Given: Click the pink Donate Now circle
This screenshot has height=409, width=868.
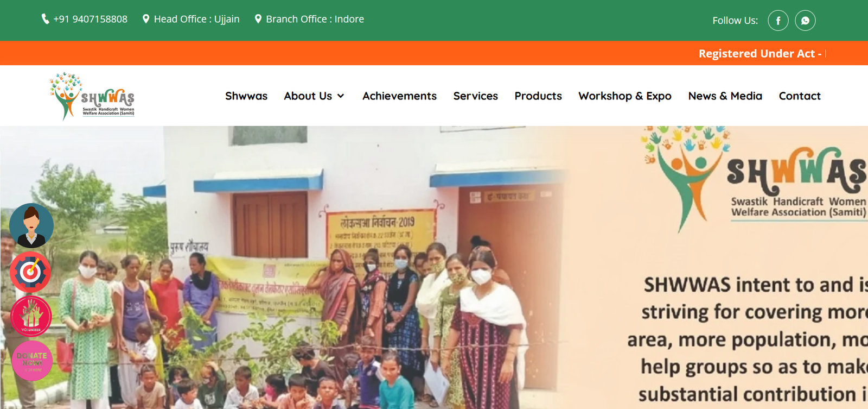Looking at the screenshot, I should [x=32, y=361].
